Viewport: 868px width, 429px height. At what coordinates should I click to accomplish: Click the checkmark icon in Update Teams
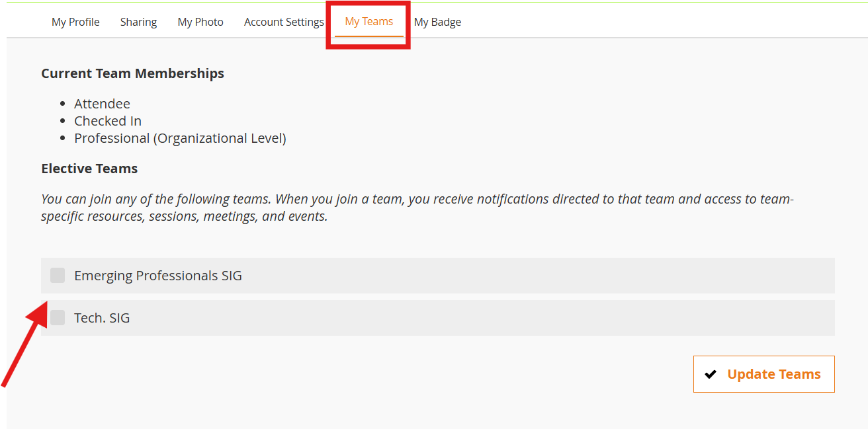point(711,374)
